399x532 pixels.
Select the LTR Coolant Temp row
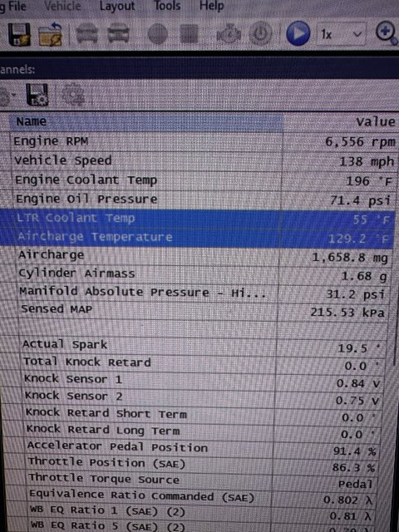198,219
